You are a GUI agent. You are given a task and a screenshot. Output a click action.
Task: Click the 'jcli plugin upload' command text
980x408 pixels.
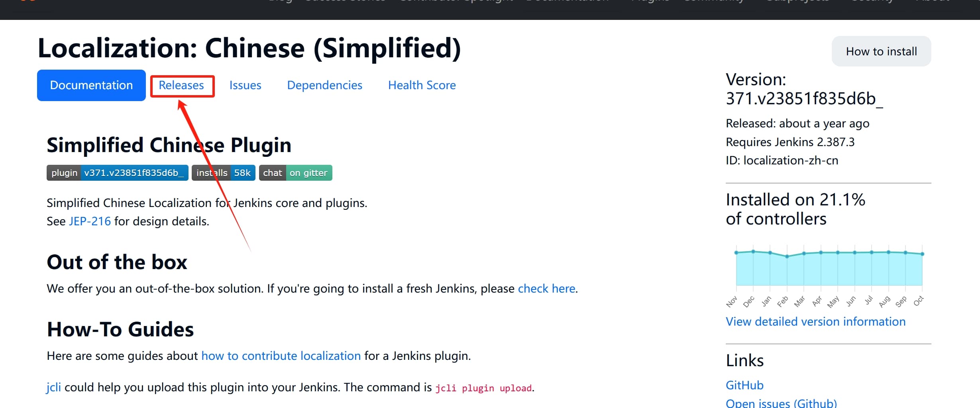click(x=483, y=388)
